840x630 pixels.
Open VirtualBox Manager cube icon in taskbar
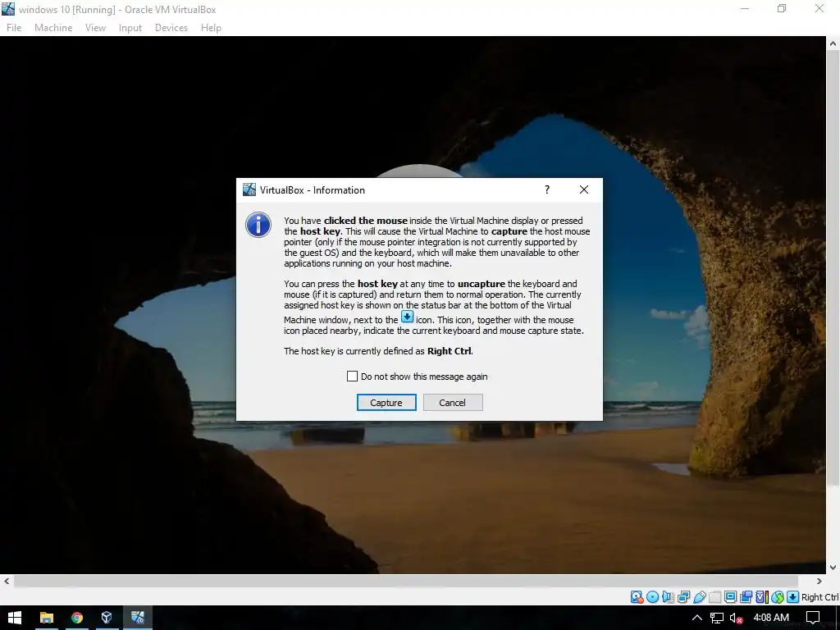click(107, 618)
